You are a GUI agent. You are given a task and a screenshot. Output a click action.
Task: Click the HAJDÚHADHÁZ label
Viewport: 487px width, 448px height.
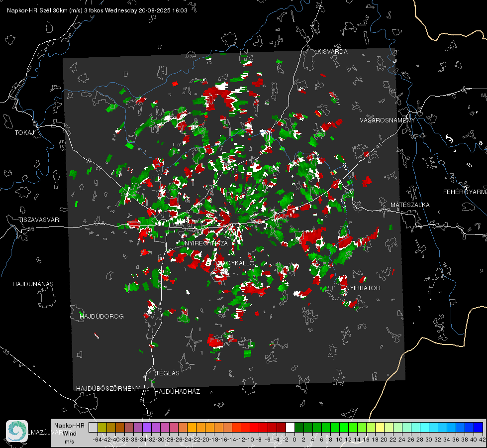177,392
